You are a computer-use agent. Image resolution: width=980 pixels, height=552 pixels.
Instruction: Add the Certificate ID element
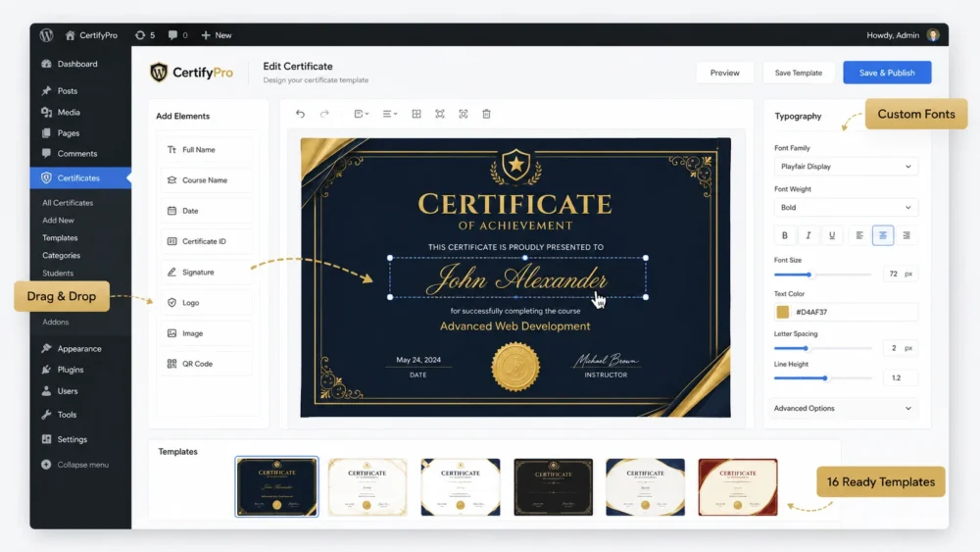207,241
